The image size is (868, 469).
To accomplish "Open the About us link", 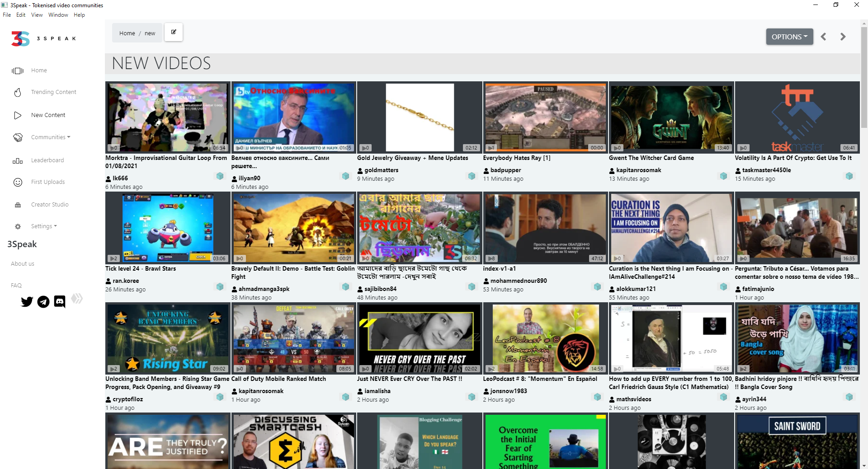I will (x=23, y=264).
